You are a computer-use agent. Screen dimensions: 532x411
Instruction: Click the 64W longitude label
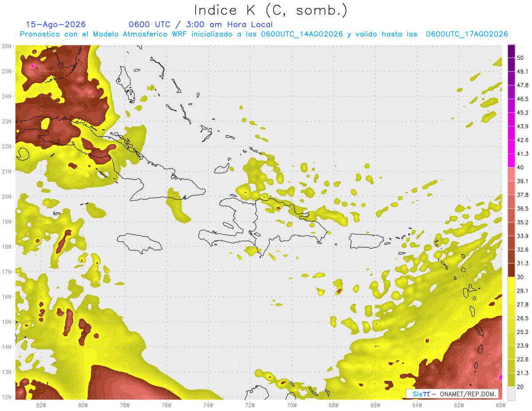(417, 405)
